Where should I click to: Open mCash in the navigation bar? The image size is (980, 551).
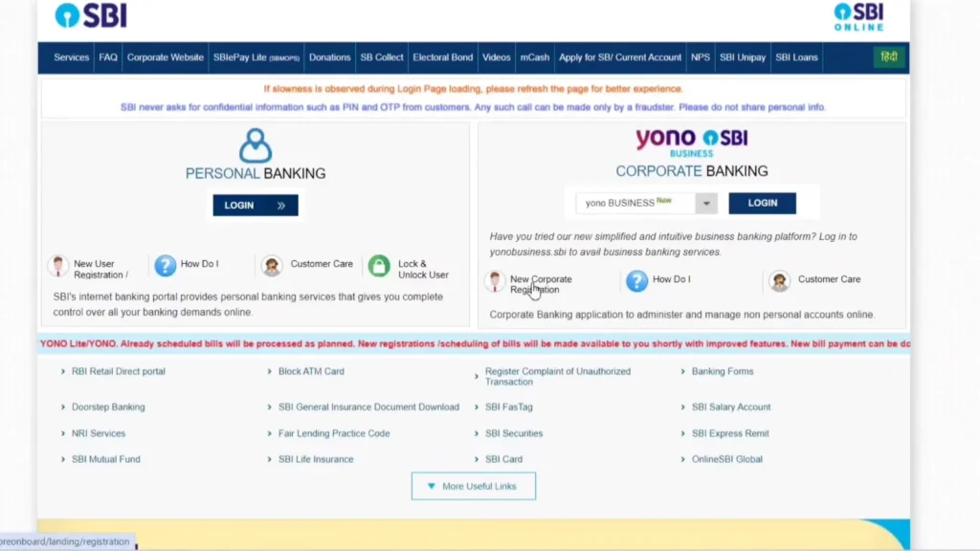(535, 57)
